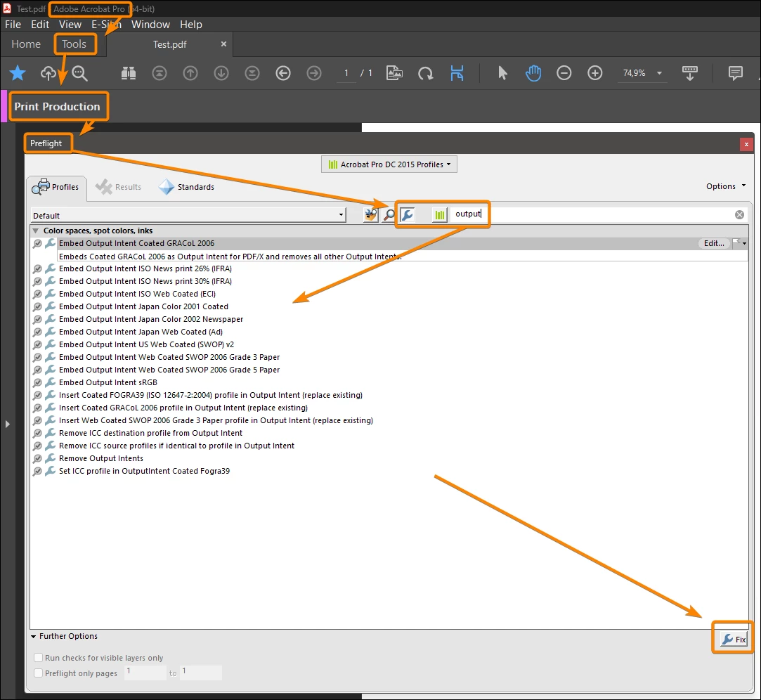Select the single fixups wrench icon
Viewport: 761px width, 700px height.
pos(407,214)
